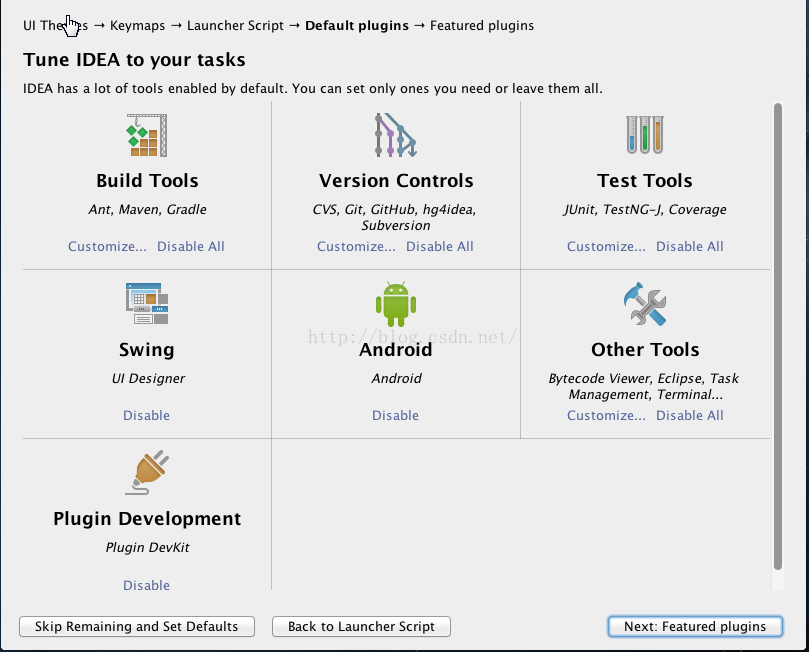Click the 'Plugin DevKit' description text
Screen dimensions: 809x652
148,548
